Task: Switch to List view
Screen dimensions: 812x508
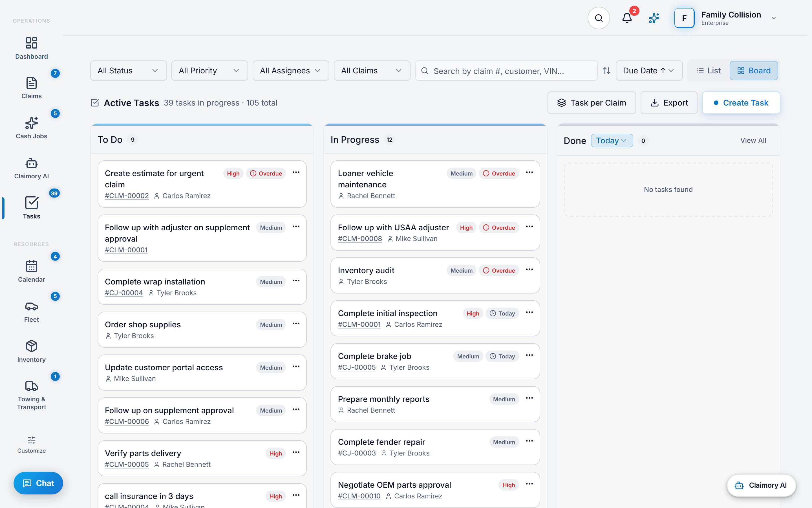Action: tap(709, 71)
